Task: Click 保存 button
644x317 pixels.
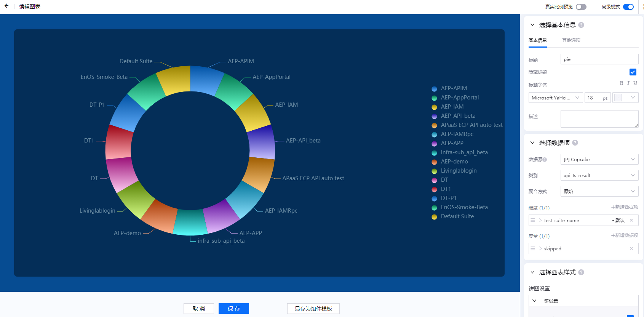Action: [x=234, y=309]
